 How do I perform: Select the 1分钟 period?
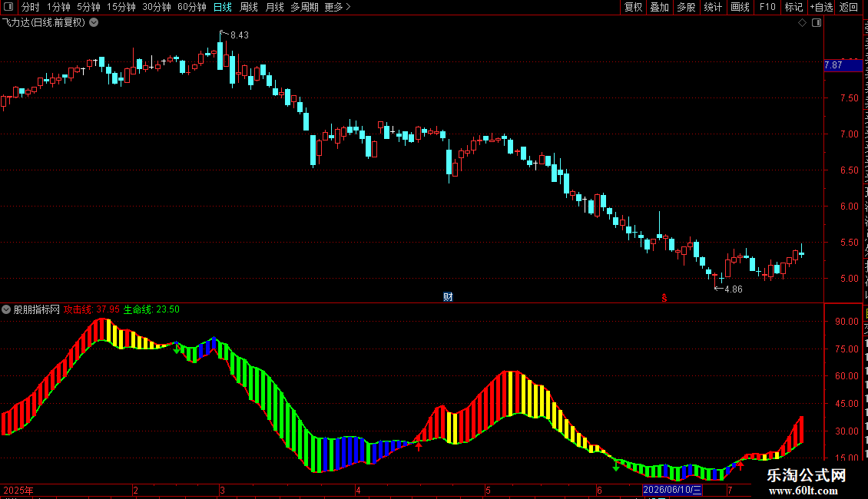point(58,7)
